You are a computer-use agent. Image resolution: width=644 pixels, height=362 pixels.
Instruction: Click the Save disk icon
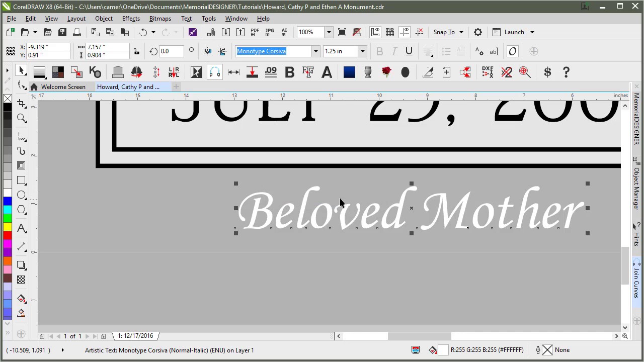click(62, 32)
